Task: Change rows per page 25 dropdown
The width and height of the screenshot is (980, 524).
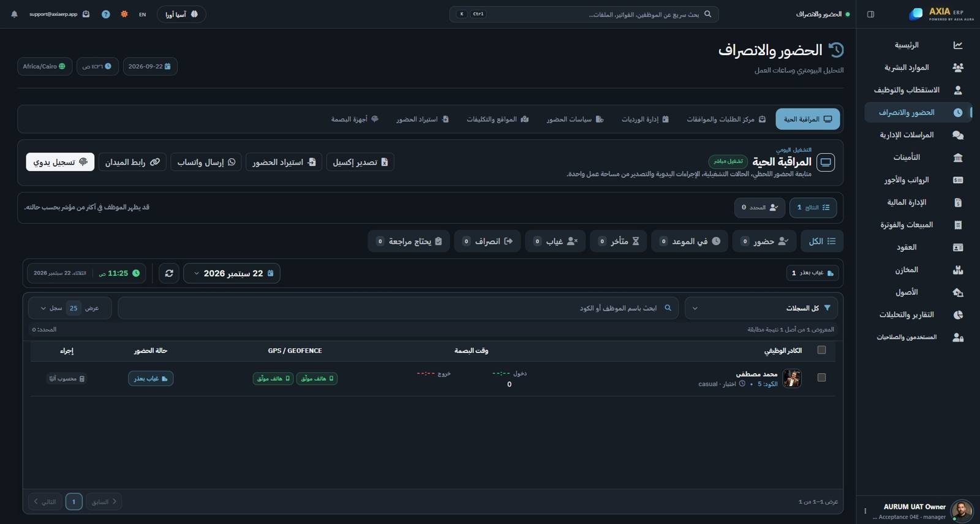Action: pos(70,308)
